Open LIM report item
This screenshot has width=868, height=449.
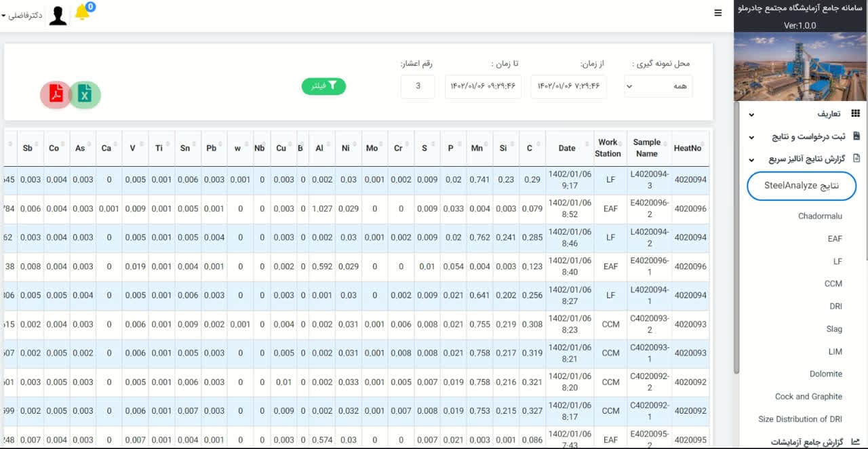[835, 351]
